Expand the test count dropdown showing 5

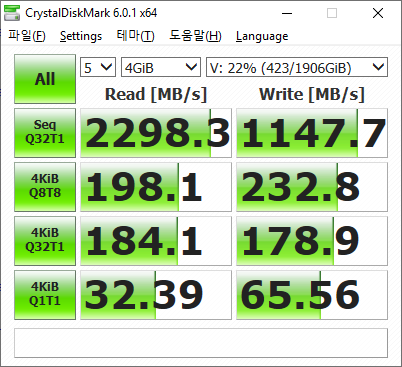coord(98,67)
